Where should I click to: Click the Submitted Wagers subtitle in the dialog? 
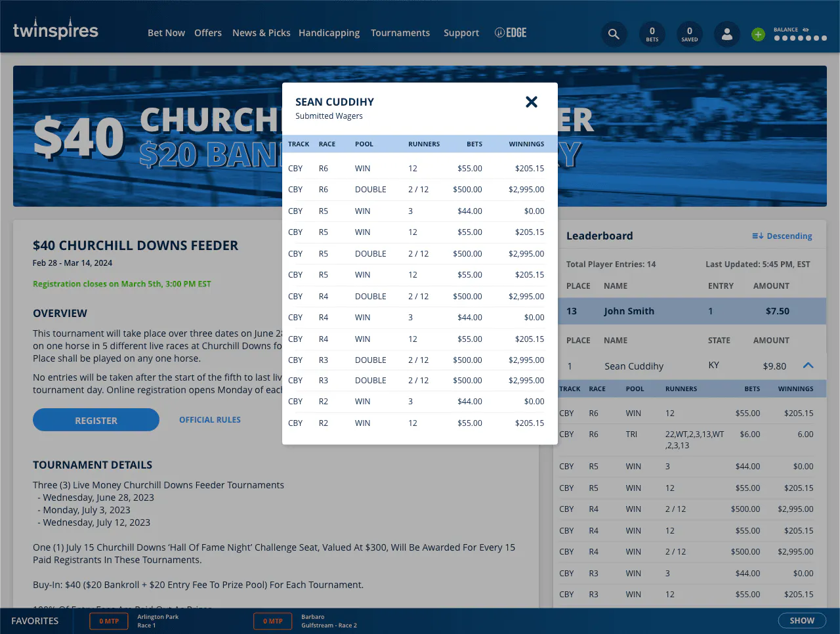[x=329, y=116]
